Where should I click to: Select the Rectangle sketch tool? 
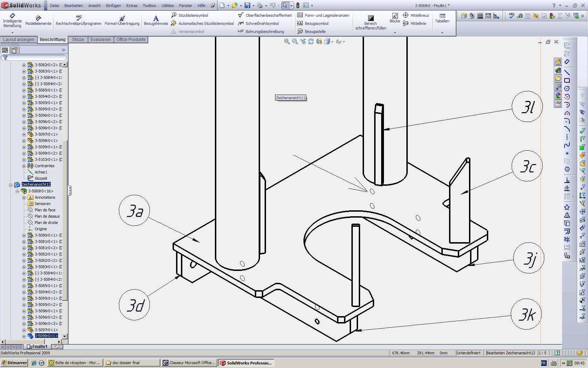coord(567,81)
